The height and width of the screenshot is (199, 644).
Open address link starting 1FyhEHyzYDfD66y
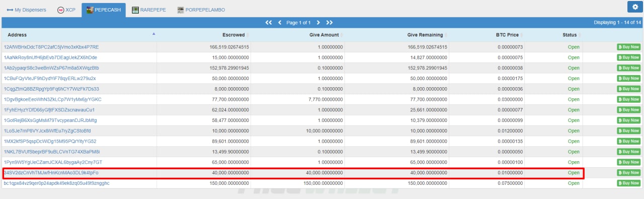[49, 110]
